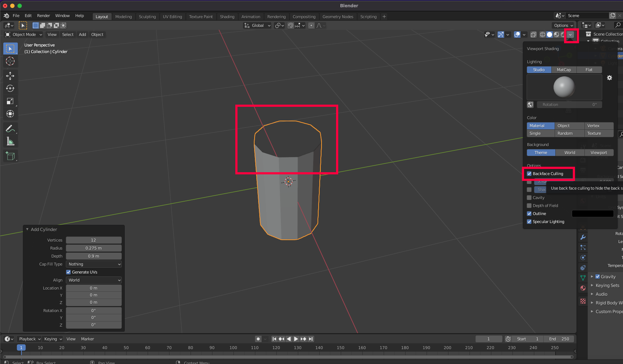Screen dimensions: 623x364
Task: Open the Modifier properties wrench tab
Action: coord(583,237)
